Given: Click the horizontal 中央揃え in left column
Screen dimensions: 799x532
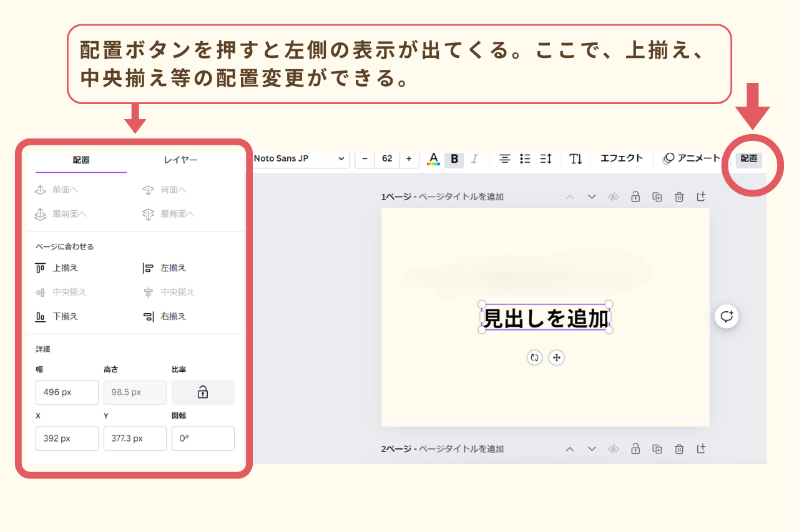Looking at the screenshot, I should (x=61, y=293).
